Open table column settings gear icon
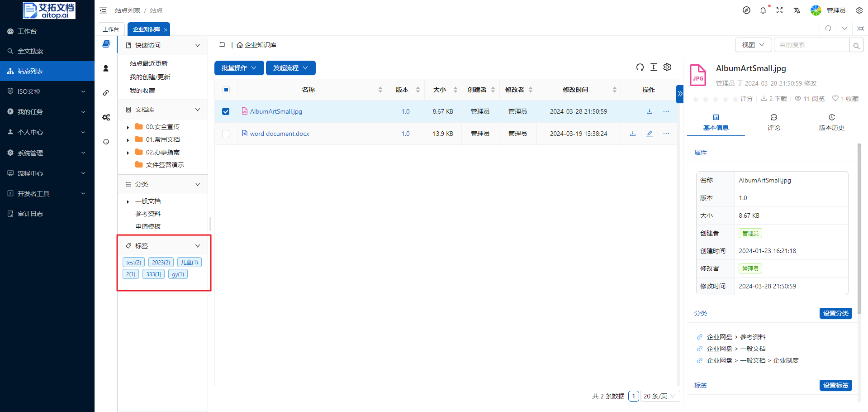The image size is (868, 412). point(667,67)
